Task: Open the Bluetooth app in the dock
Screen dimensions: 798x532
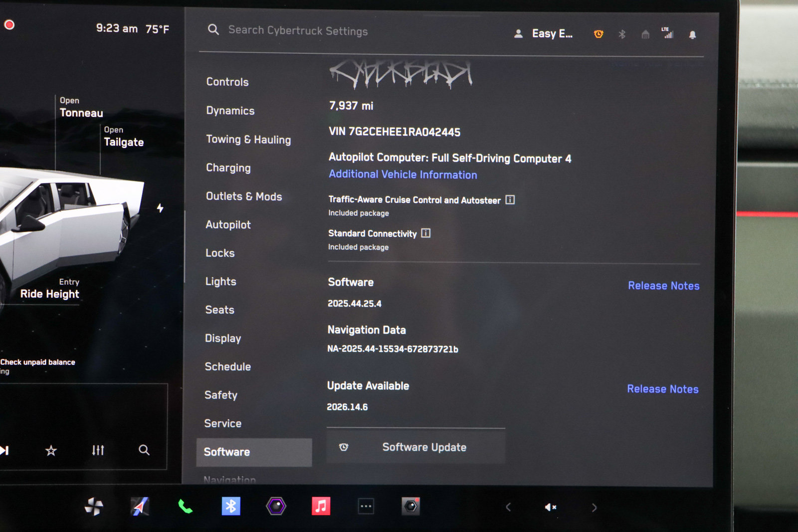Action: click(x=231, y=507)
